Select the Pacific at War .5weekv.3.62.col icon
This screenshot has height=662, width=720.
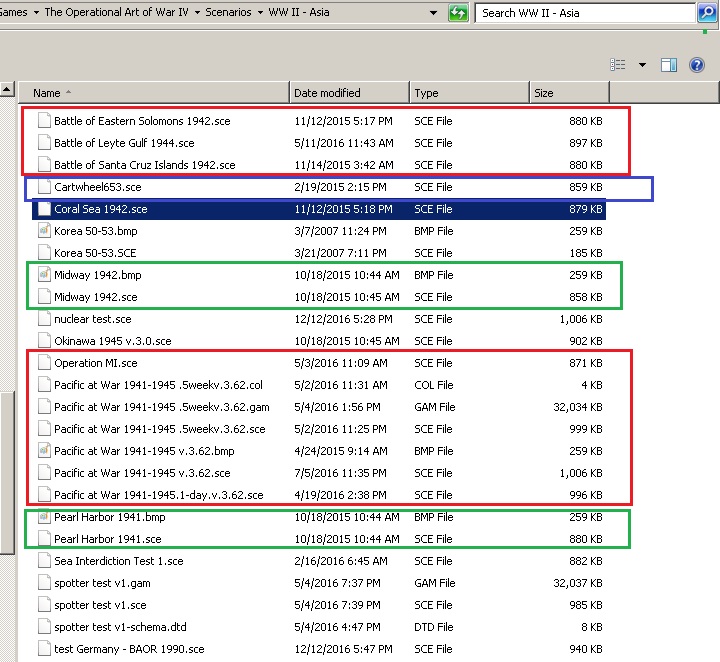[44, 385]
